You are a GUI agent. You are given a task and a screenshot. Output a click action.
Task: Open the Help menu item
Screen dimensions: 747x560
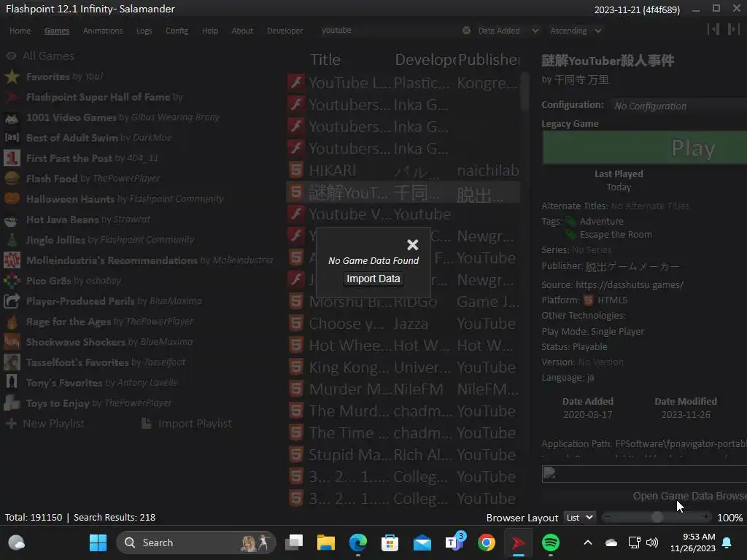pos(209,31)
